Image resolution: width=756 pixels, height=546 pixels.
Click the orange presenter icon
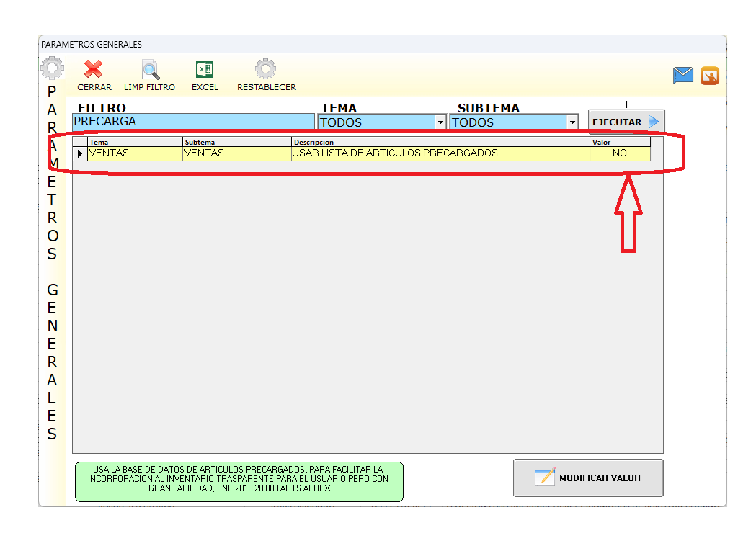pyautogui.click(x=710, y=75)
